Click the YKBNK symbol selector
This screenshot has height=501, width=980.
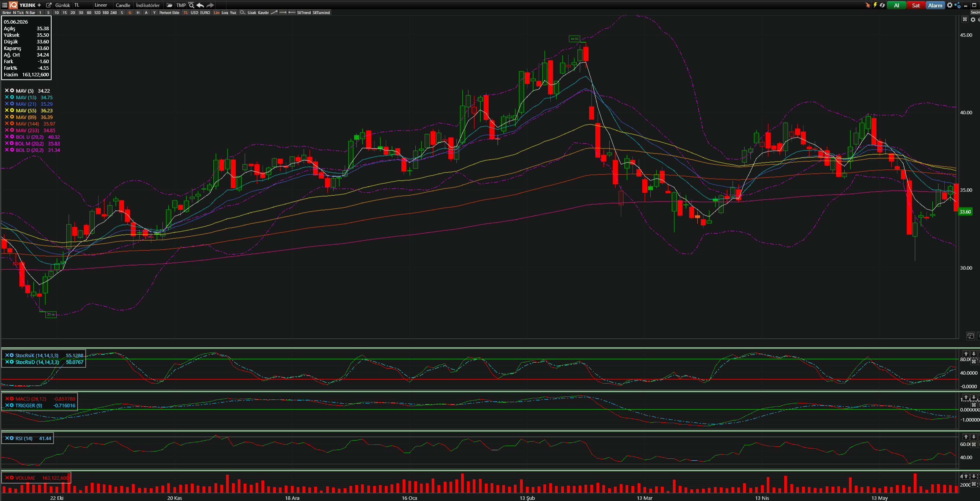(x=27, y=5)
